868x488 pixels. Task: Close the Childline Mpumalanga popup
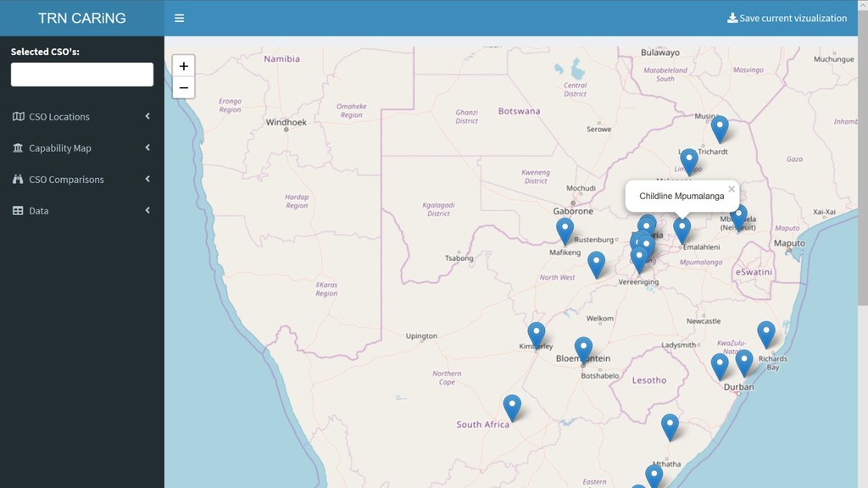tap(732, 189)
